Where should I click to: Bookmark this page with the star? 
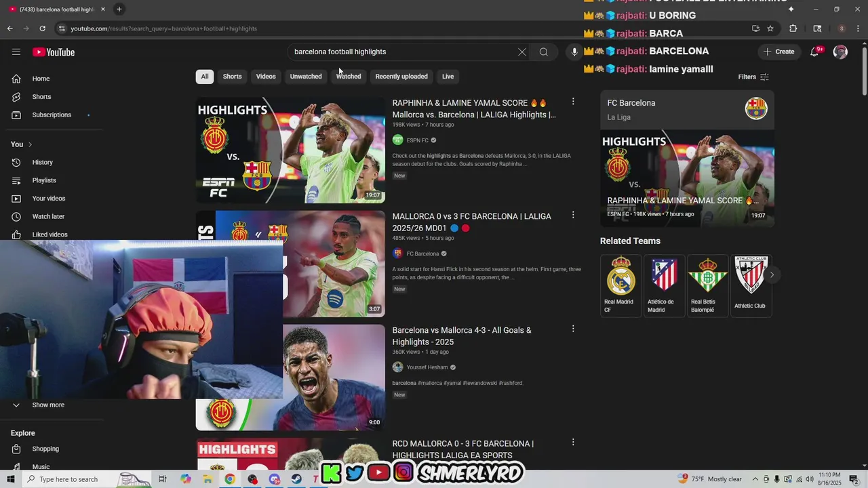pos(770,28)
